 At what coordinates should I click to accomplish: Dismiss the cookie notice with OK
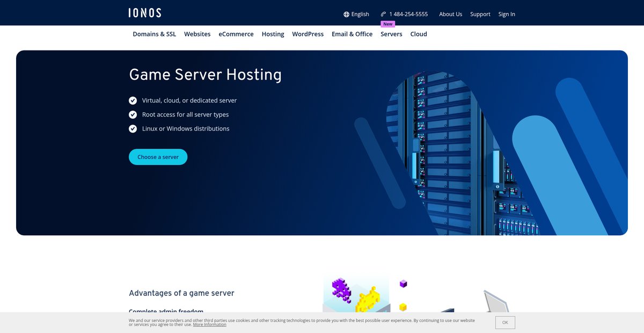505,322
